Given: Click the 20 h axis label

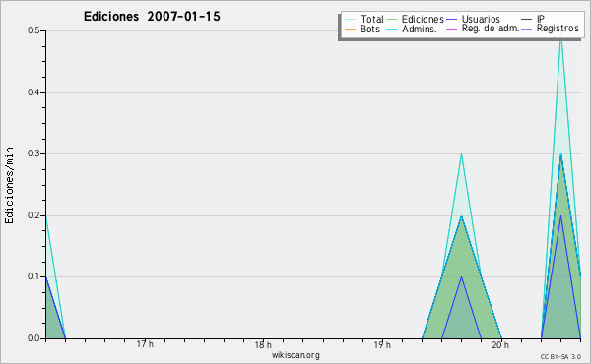Looking at the screenshot, I should pos(500,344).
